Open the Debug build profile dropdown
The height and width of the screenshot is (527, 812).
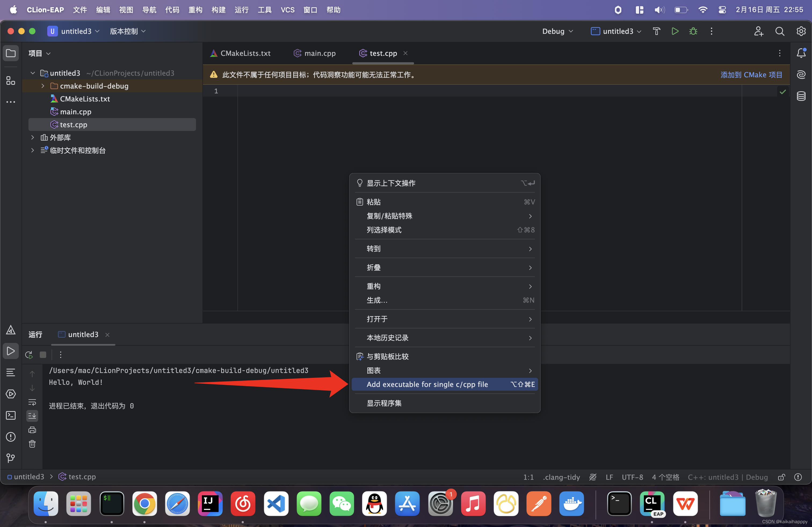[557, 31]
